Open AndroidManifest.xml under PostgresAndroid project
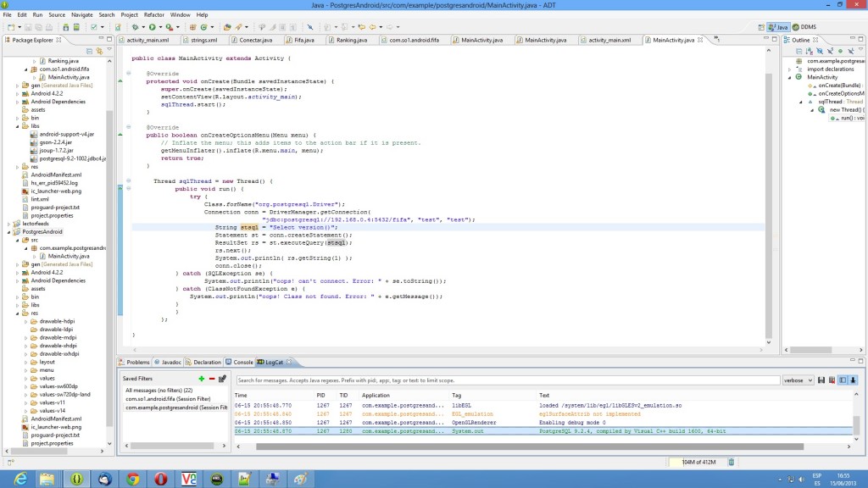Viewport: 868px width, 488px height. 56,419
